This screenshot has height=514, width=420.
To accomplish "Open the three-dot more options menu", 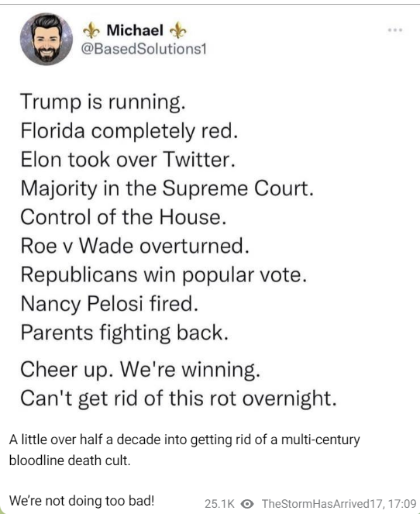I will (394, 30).
